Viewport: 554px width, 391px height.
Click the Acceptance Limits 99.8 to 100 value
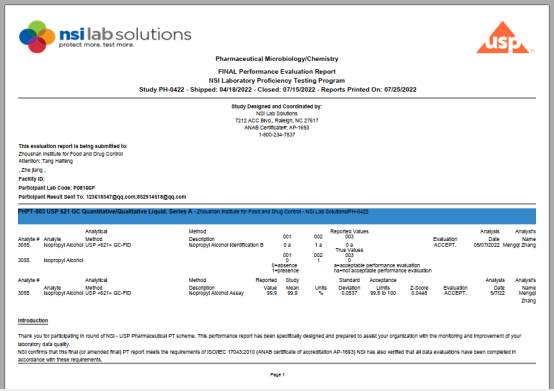pos(383,293)
